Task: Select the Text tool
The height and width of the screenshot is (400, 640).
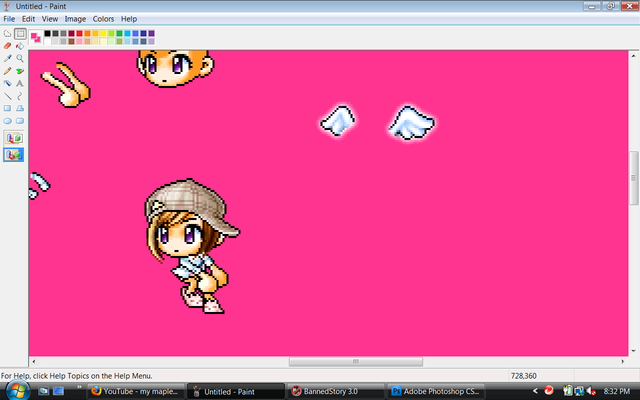Action: point(20,83)
